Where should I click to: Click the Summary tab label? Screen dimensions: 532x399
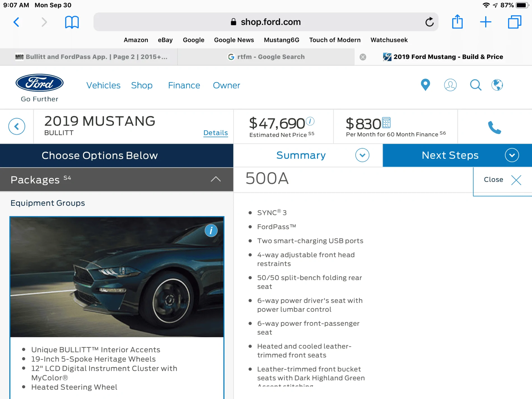pos(301,155)
